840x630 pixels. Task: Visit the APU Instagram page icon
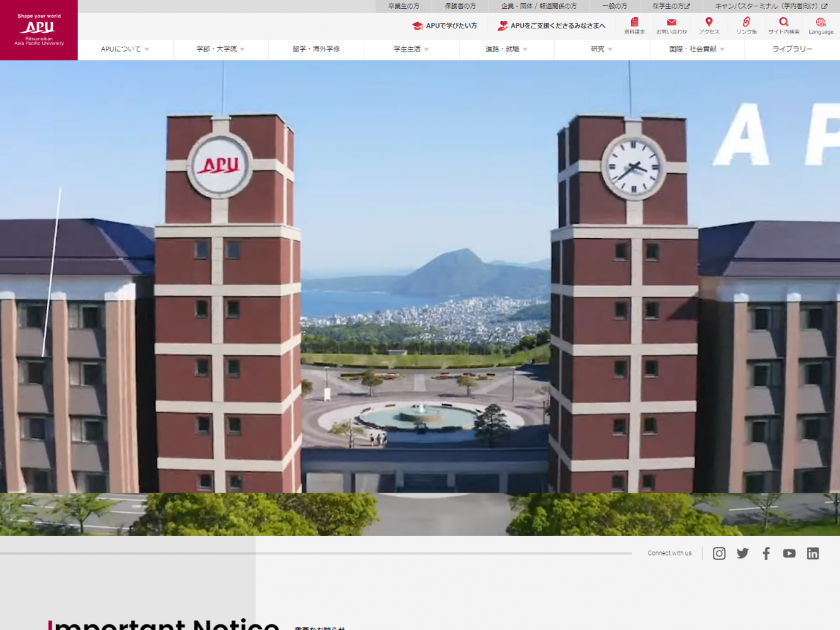coord(719,553)
